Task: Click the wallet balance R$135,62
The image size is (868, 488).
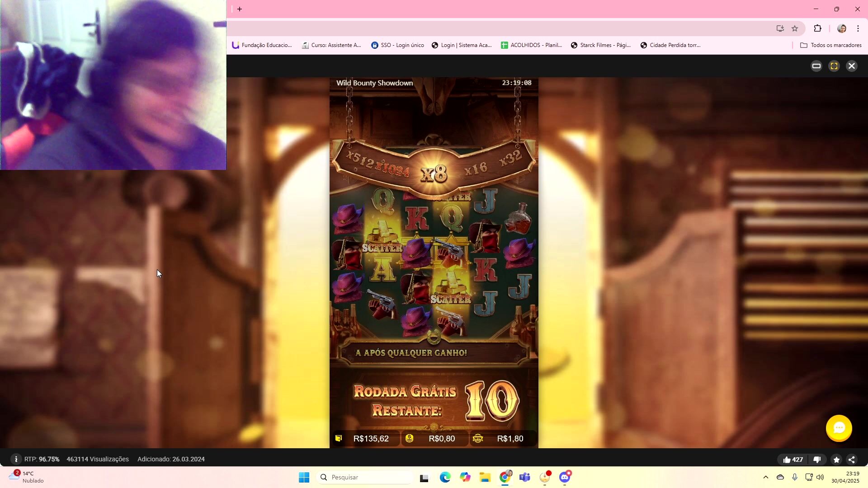Action: [x=371, y=439]
